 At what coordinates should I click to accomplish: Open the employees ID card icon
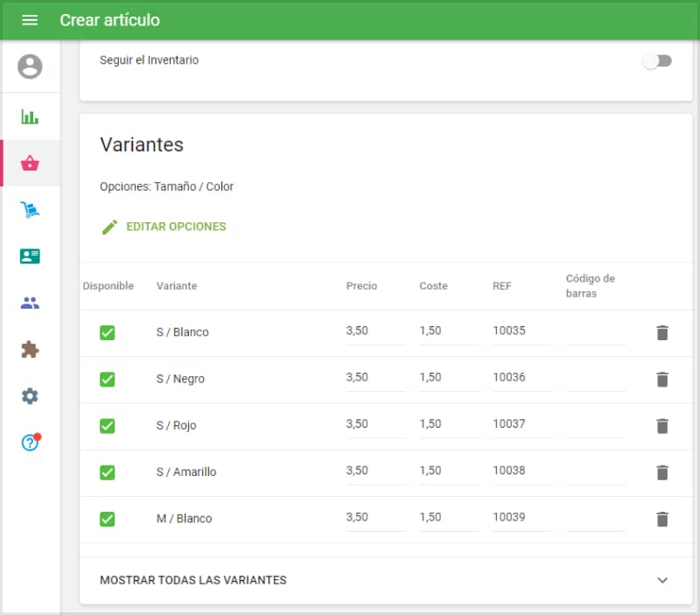click(x=30, y=256)
